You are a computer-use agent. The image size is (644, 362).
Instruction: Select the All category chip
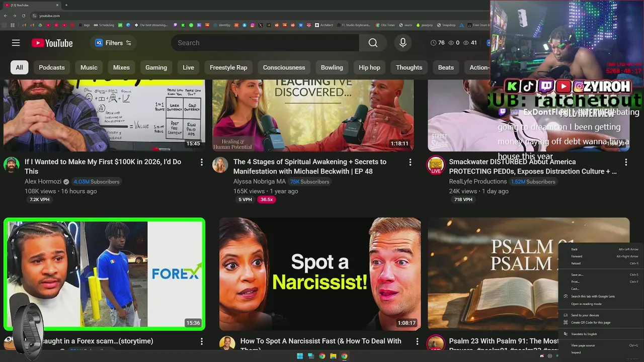tap(19, 67)
